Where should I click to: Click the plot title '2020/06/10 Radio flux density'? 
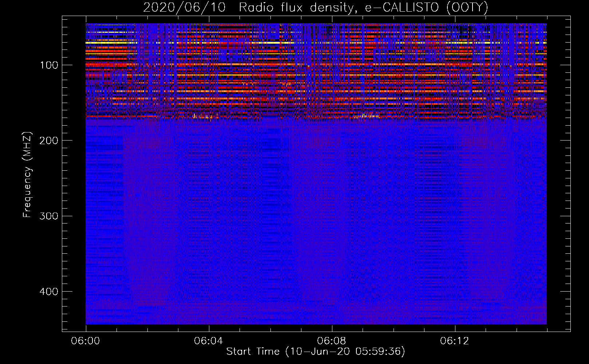(248, 8)
